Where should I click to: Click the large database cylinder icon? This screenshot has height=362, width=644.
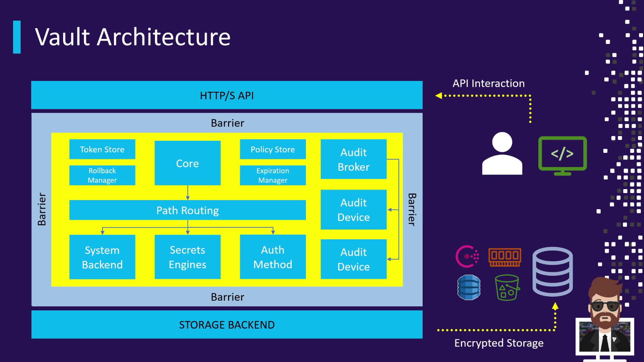(552, 271)
